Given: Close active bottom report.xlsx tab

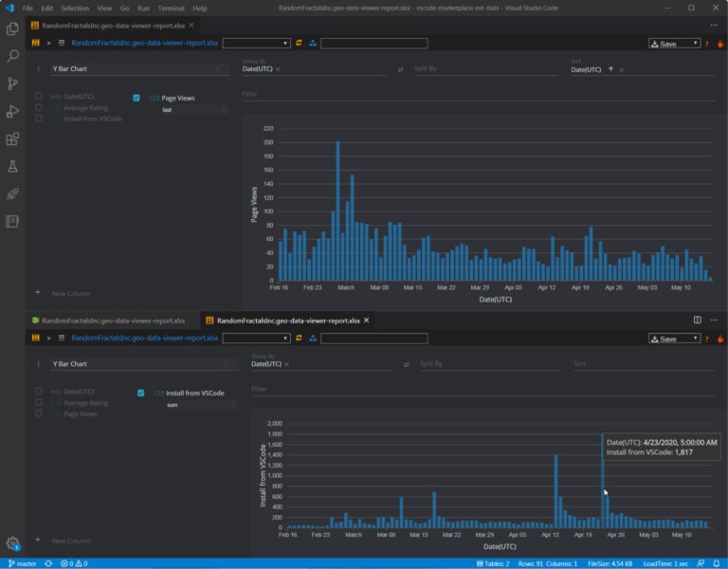Looking at the screenshot, I should coord(366,320).
